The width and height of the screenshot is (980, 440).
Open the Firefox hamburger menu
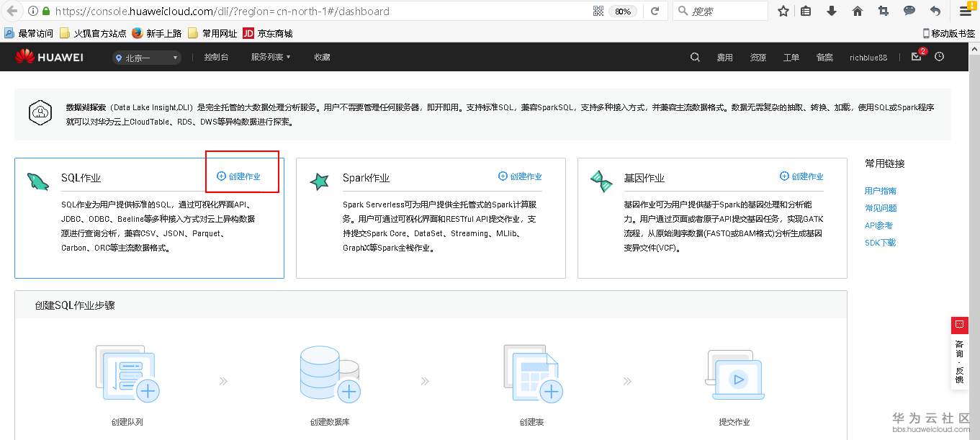click(965, 11)
